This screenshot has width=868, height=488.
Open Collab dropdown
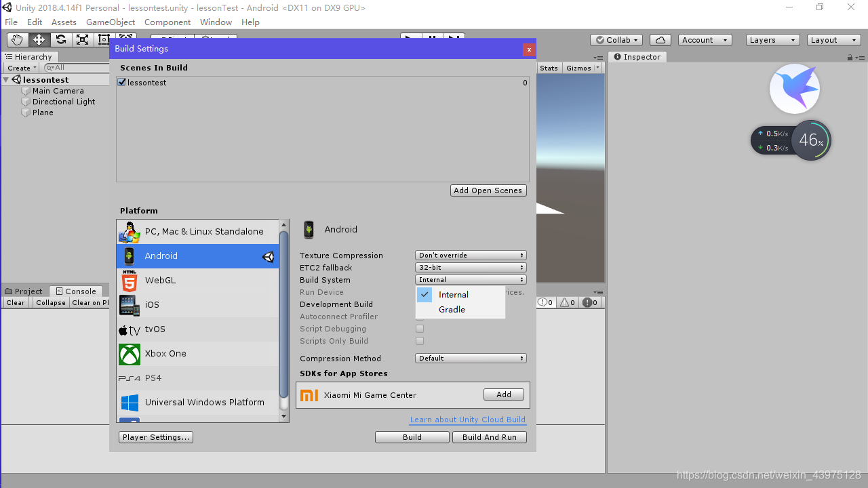[x=616, y=40]
